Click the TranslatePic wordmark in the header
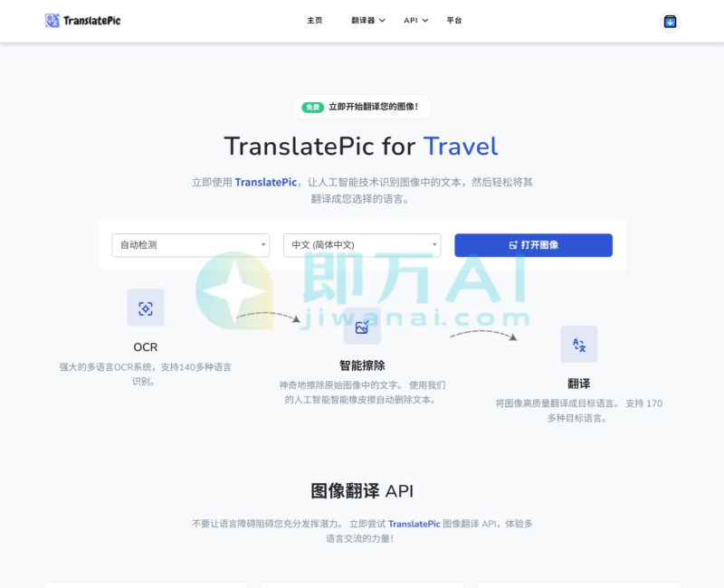 coord(93,20)
